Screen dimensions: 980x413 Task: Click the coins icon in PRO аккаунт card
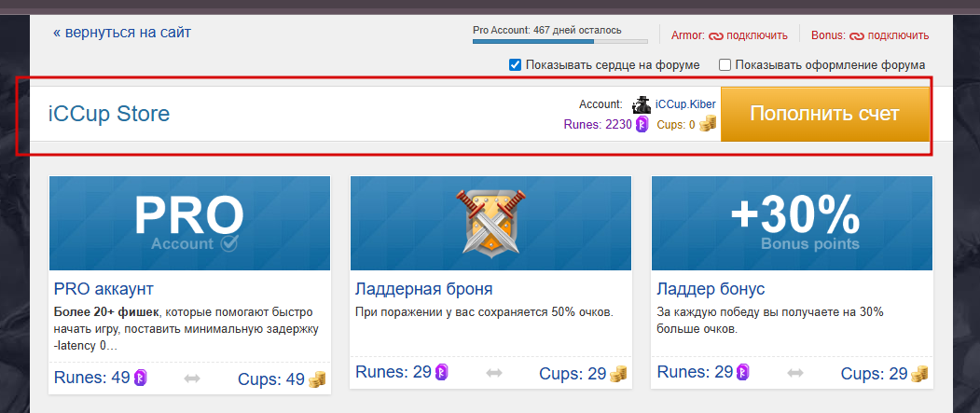tap(317, 379)
